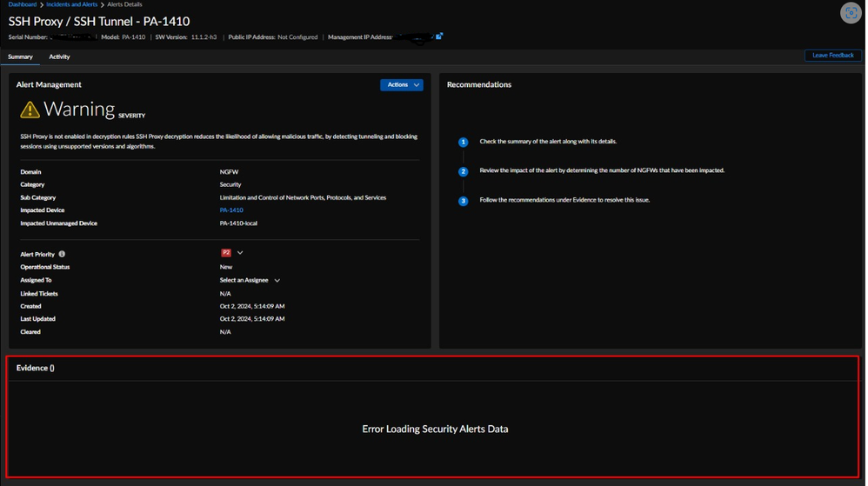Open the PA-1410 impacted device link
Image resolution: width=868 pixels, height=486 pixels.
point(231,210)
